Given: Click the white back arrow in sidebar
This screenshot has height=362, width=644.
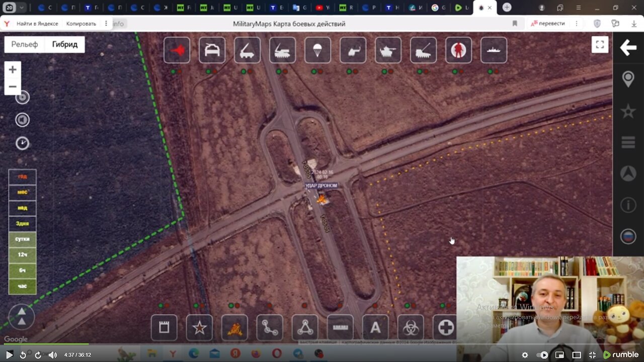Looking at the screenshot, I should pos(628,48).
